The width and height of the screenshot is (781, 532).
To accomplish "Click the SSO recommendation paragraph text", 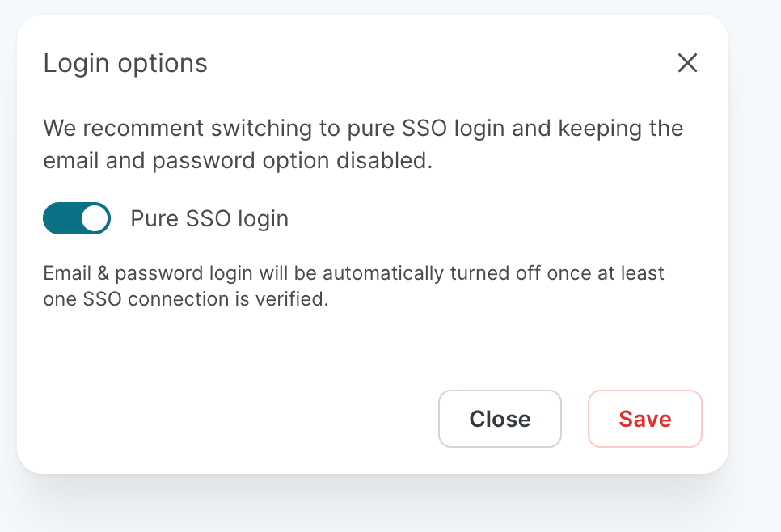I will tap(362, 144).
